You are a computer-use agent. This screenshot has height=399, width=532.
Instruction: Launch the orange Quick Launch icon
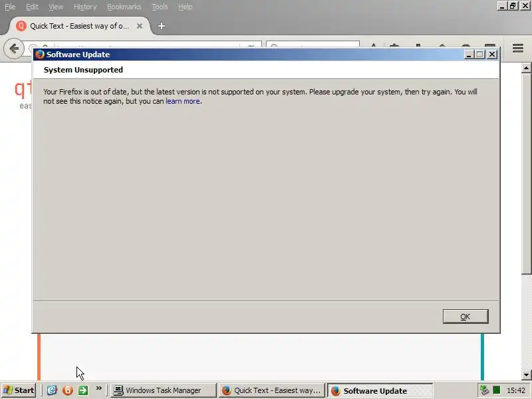click(x=68, y=390)
